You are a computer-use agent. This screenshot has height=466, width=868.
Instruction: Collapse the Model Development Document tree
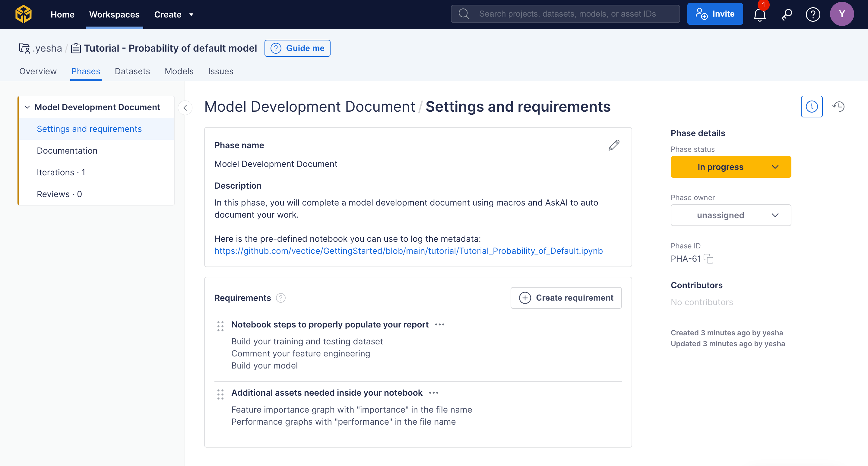pos(27,107)
